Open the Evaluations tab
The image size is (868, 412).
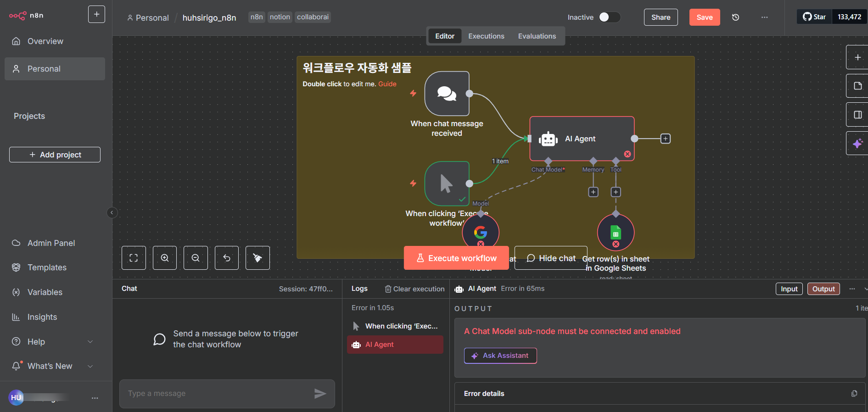(x=537, y=36)
